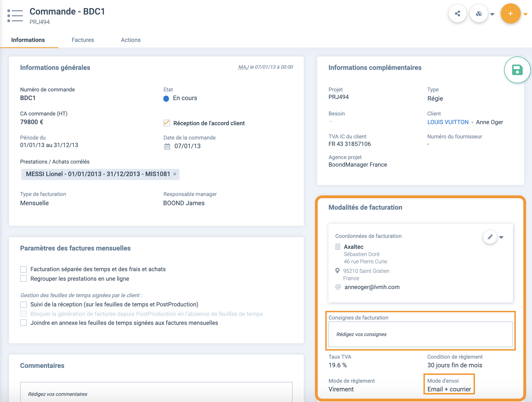The height and width of the screenshot is (402, 532).
Task: Check Regrouper les prestations en une ligne
Action: point(23,279)
